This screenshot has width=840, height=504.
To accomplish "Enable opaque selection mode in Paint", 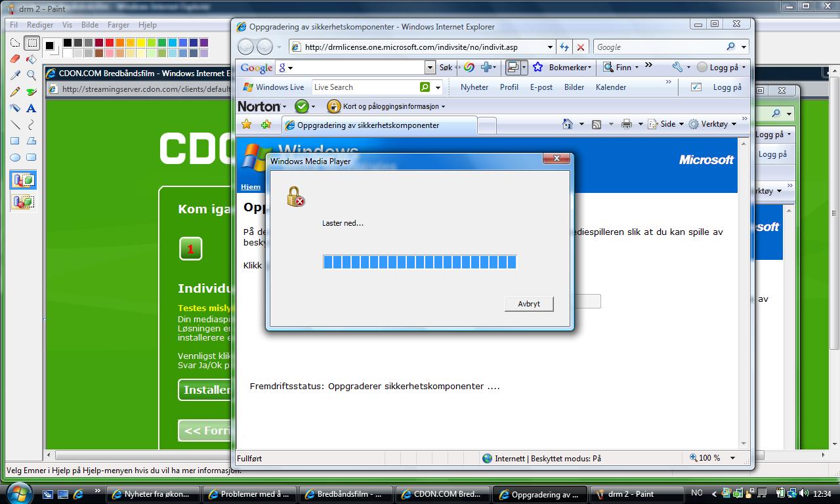I will point(23,180).
